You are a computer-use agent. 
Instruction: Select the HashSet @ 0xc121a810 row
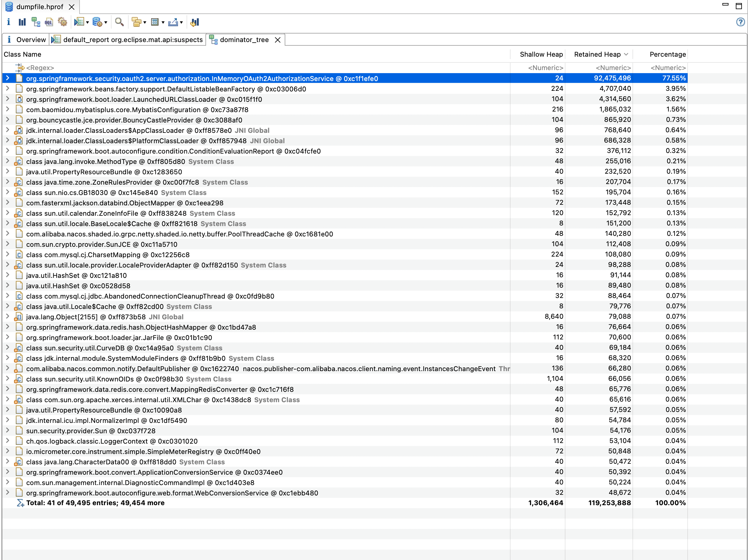click(x=345, y=275)
